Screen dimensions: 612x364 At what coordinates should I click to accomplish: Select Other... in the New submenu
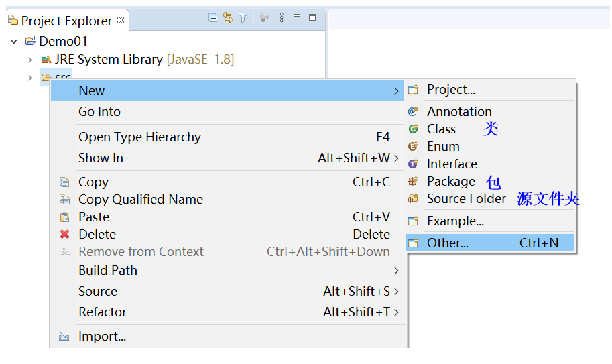[490, 243]
